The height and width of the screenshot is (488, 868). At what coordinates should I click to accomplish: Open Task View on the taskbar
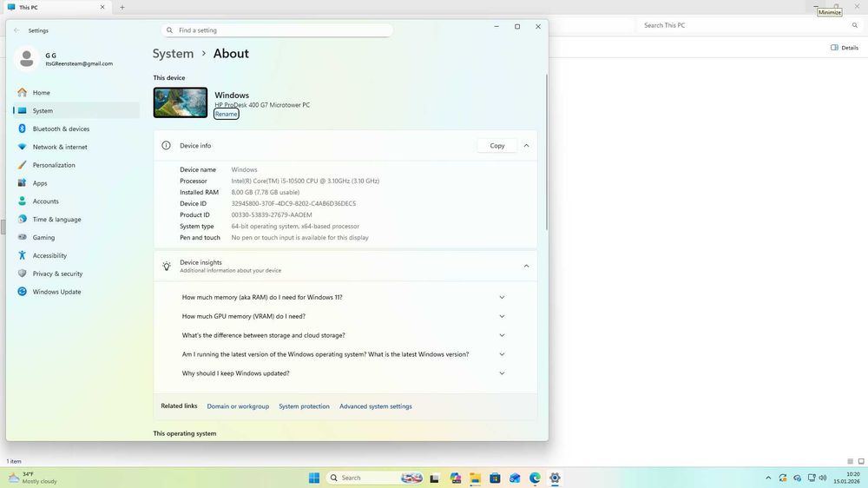(435, 478)
